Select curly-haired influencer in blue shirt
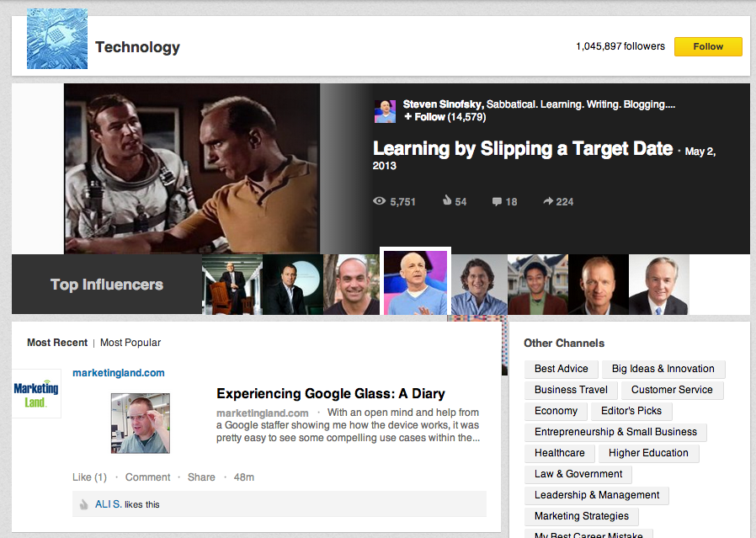Image resolution: width=756 pixels, height=538 pixels. [x=479, y=285]
